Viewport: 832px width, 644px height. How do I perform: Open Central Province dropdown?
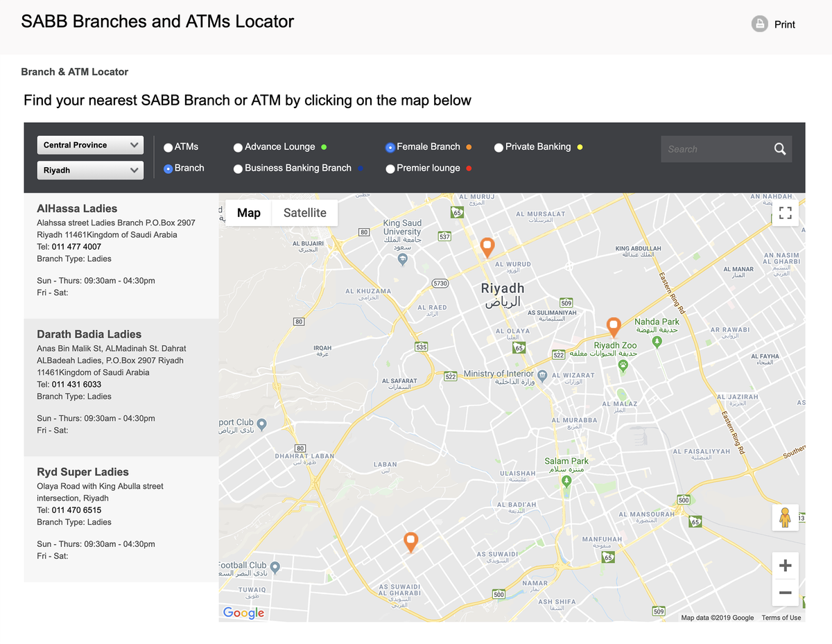[x=90, y=145]
